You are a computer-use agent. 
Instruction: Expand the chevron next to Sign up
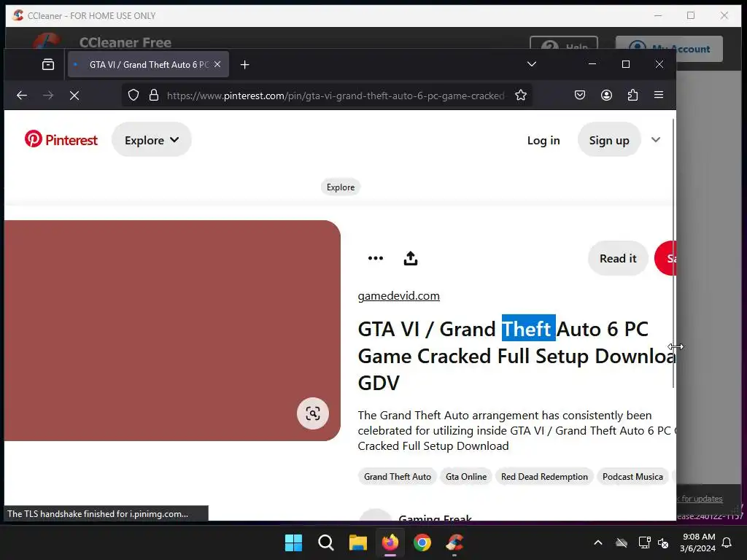[x=656, y=140]
